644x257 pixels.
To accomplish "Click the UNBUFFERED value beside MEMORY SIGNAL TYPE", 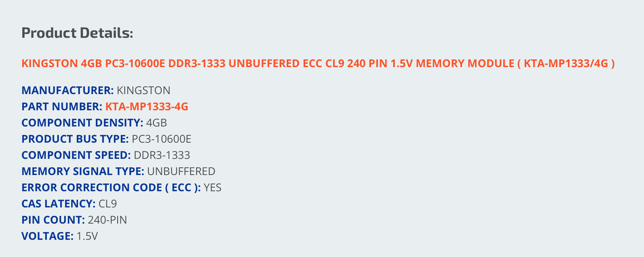I will (181, 171).
